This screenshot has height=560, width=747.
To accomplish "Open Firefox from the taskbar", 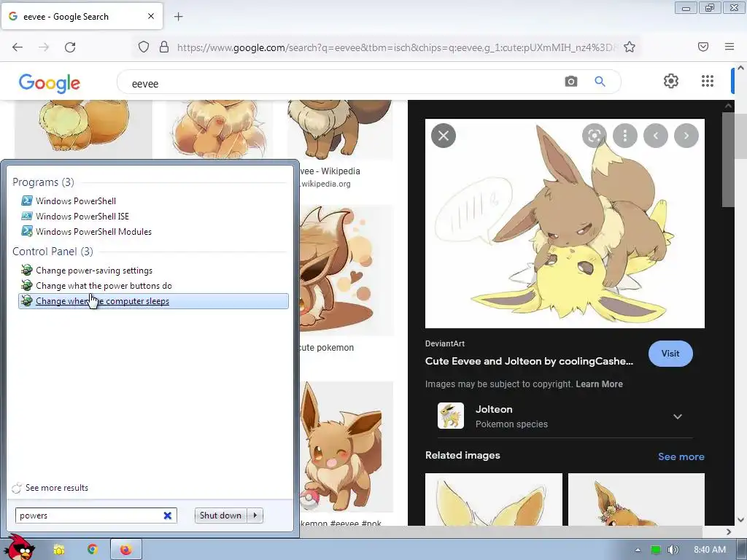I will click(x=125, y=550).
